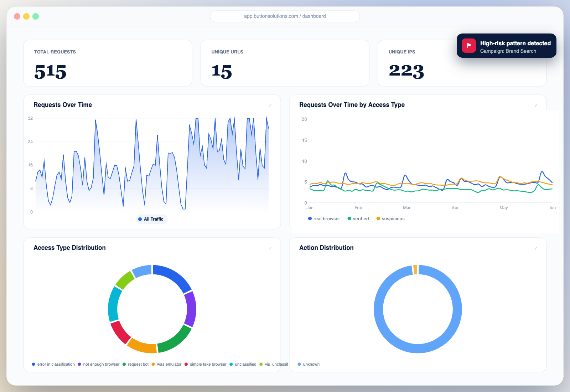Click the Requests Over Time title
The width and height of the screenshot is (570, 392).
[x=63, y=105]
